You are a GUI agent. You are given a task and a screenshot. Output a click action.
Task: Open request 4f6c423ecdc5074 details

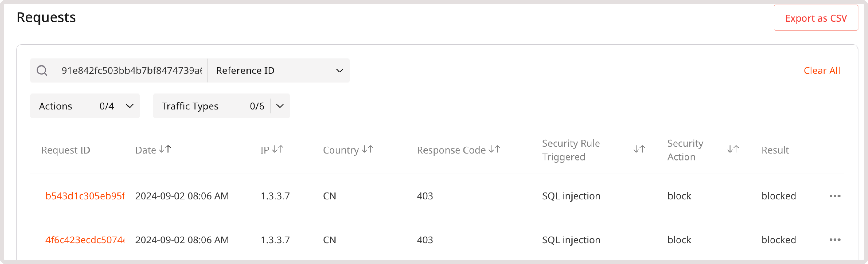point(85,240)
